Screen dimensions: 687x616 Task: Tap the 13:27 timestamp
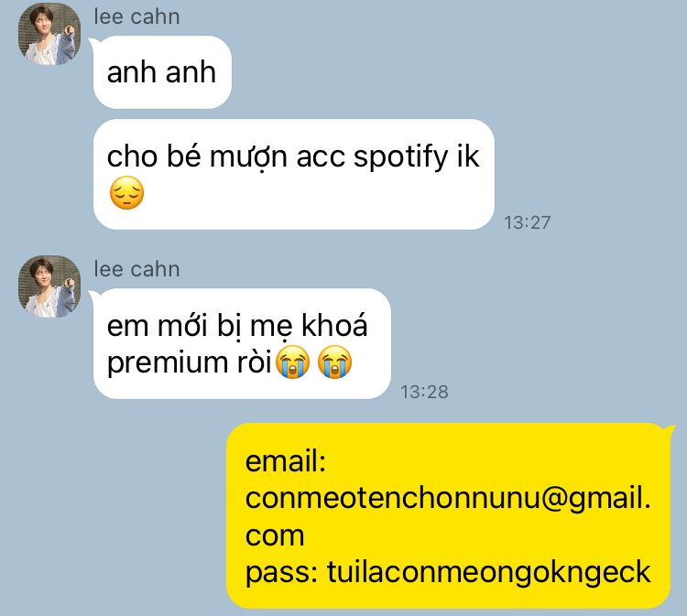point(527,222)
